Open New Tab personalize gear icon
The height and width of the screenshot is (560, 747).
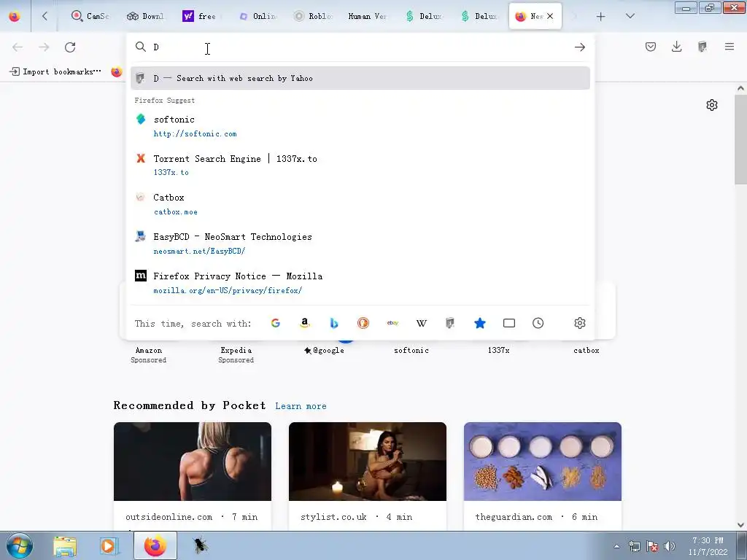712,105
